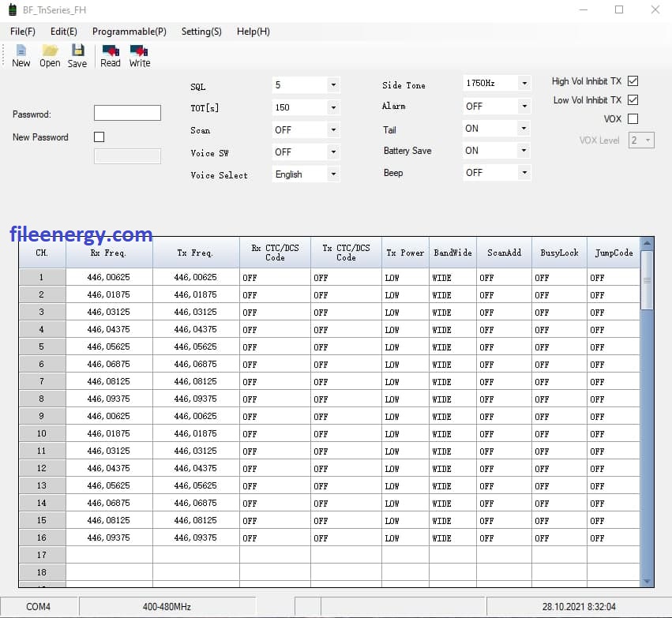
Task: Click the Open folder toolbar icon
Action: (50, 56)
